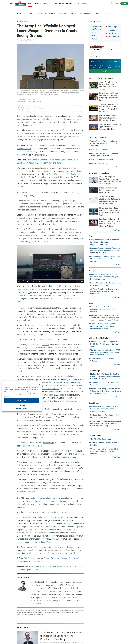Choose Marines in Select Service grid
Image resolution: width=138 pixels, height=644 pixels.
tap(101, 62)
